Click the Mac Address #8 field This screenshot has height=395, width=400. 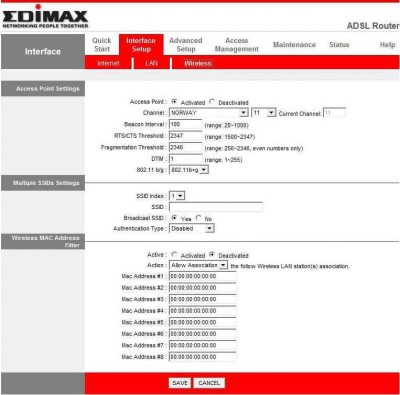click(203, 357)
